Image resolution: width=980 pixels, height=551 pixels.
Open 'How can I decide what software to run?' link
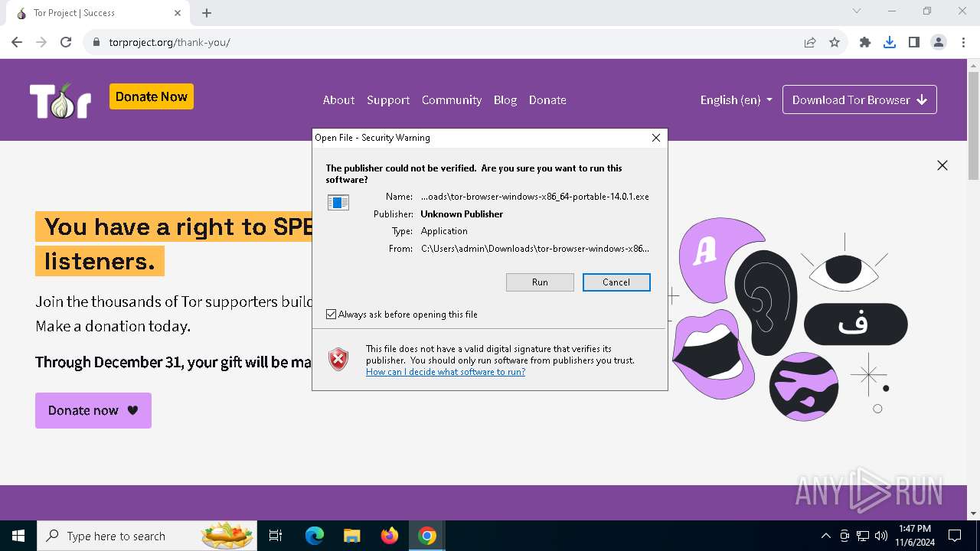pyautogui.click(x=446, y=372)
